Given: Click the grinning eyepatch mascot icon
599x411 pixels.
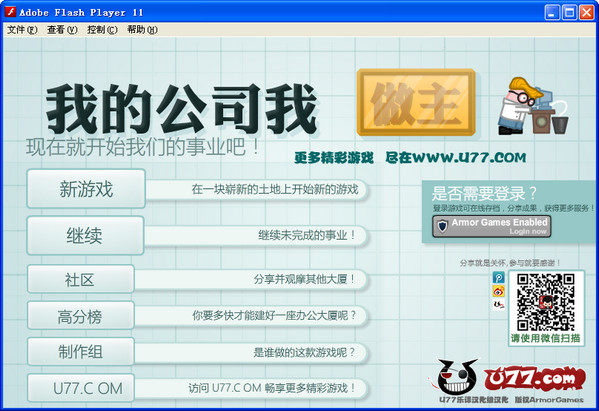Looking at the screenshot, I should tap(457, 377).
